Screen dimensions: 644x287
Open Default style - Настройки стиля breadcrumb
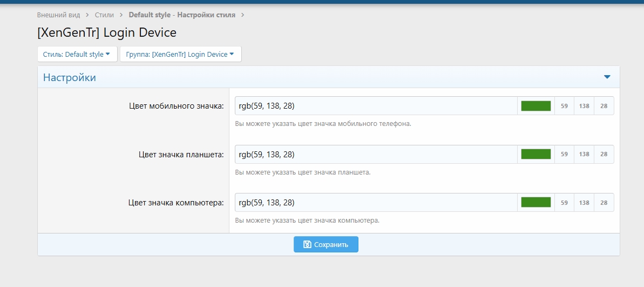click(182, 15)
